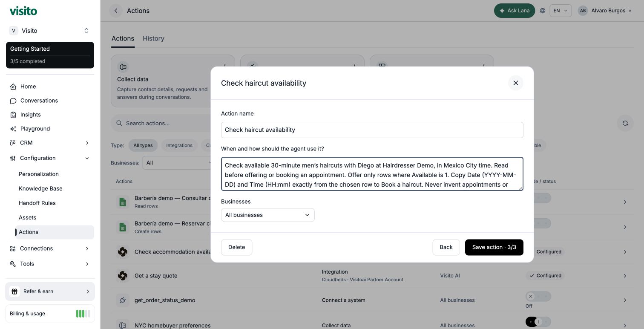The width and height of the screenshot is (644, 329).
Task: Click the refresh actions icon
Action: (625, 123)
